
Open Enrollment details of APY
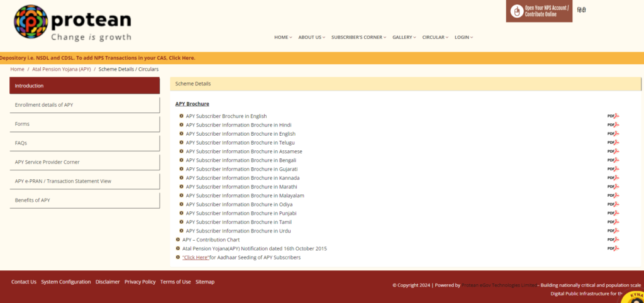pyautogui.click(x=85, y=105)
